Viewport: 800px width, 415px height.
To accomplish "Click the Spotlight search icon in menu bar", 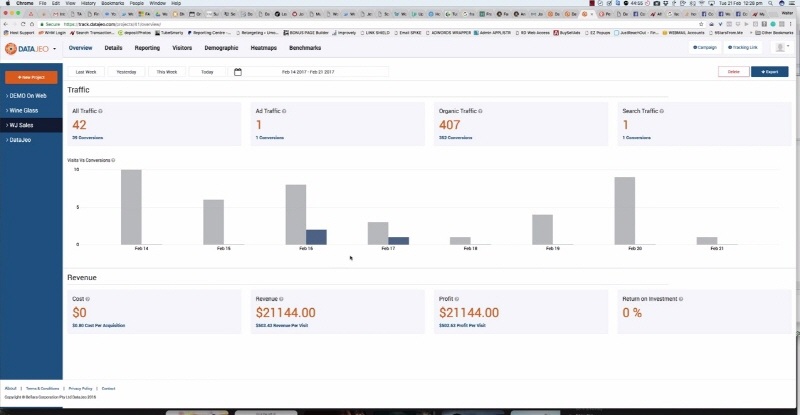I will pyautogui.click(x=770, y=3).
